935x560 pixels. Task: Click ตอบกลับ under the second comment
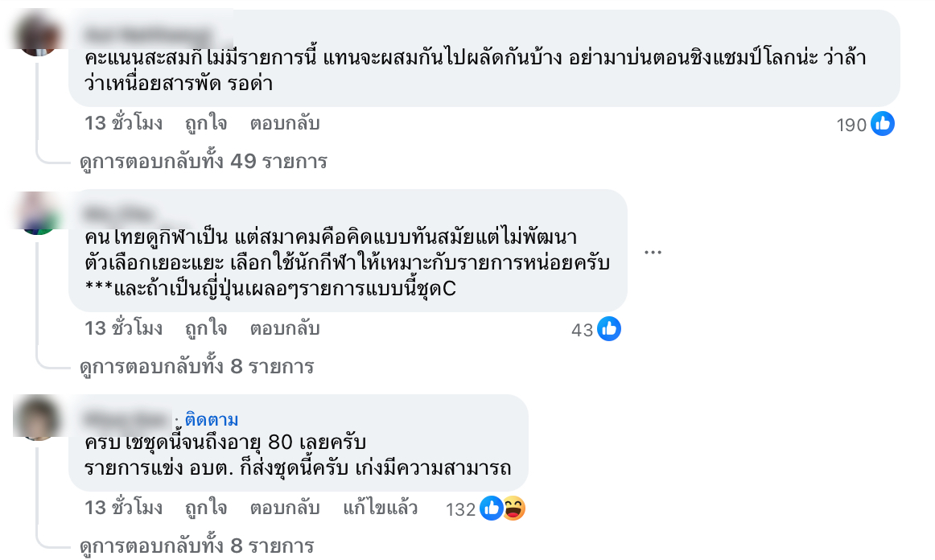click(x=285, y=328)
